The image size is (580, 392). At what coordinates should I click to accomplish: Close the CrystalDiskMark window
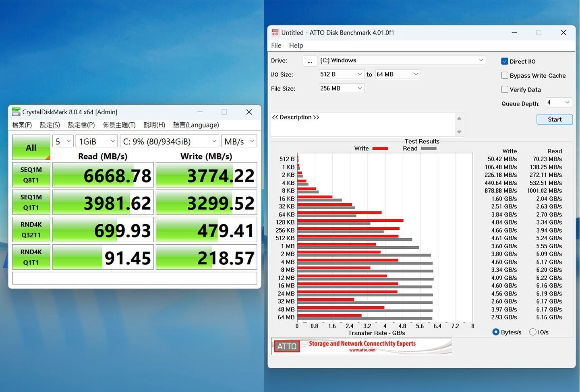pos(249,112)
